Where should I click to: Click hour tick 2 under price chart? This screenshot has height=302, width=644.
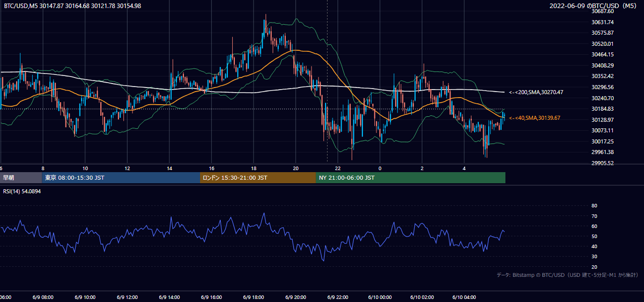(422, 169)
